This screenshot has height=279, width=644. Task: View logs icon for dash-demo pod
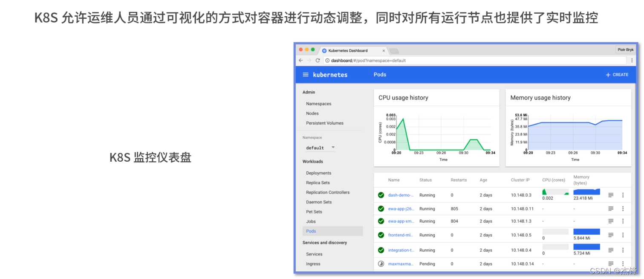coord(611,195)
